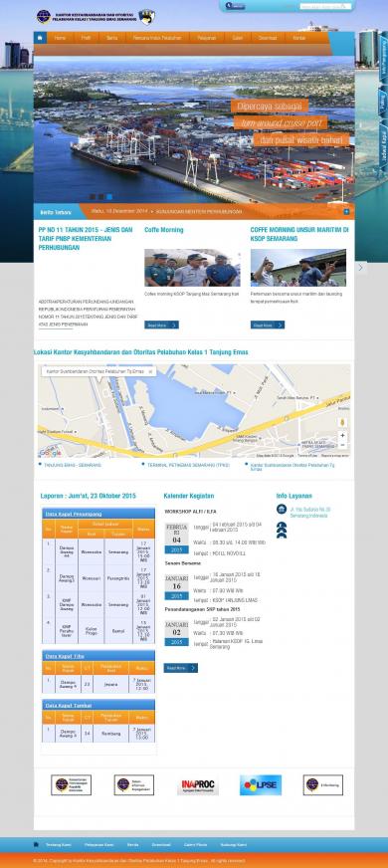The width and height of the screenshot is (388, 868).
Task: Open Data Kapal Penumpang table heading
Action: [74, 514]
